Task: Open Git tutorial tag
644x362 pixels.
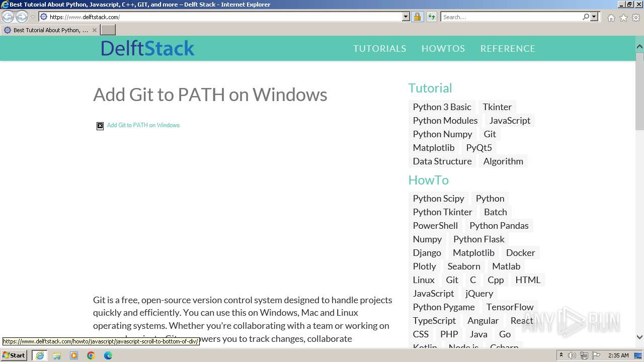Action: [490, 134]
